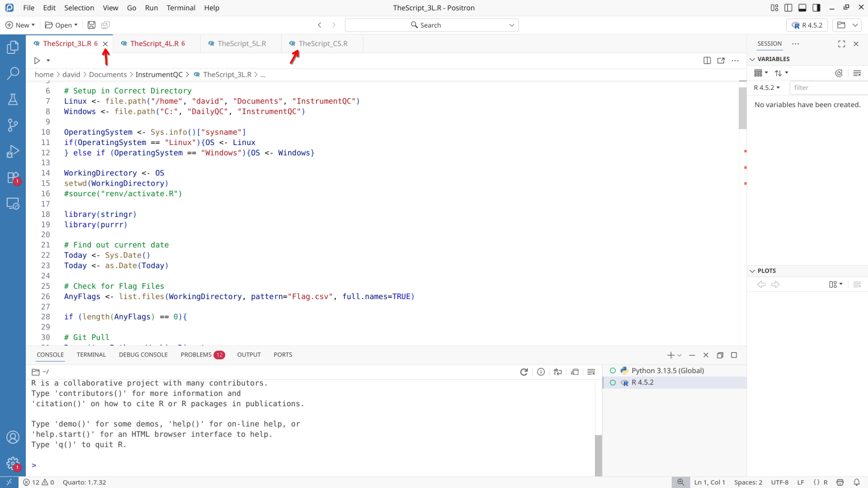Collapse the VARIABLES section
Viewport: 868px width, 488px height.
point(752,59)
